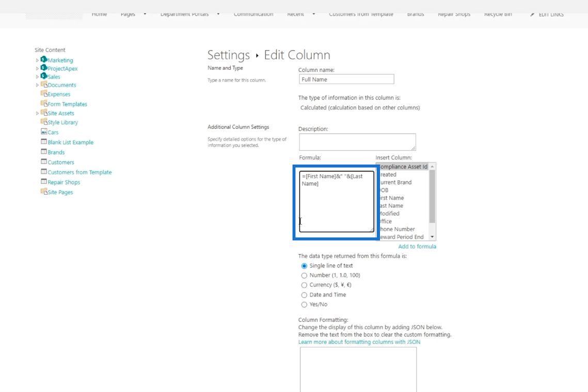This screenshot has height=392, width=588.
Task: Click the Insert Column list scroll-up arrow
Action: [x=432, y=166]
